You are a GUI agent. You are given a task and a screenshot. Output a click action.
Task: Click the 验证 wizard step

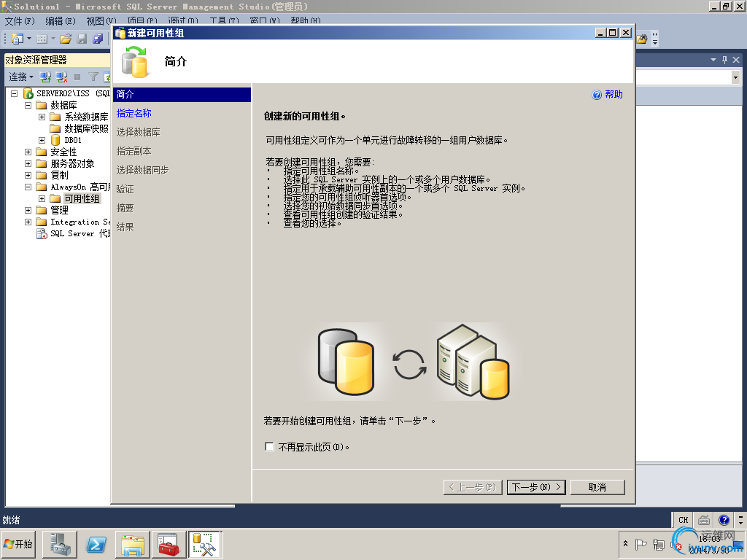(125, 190)
